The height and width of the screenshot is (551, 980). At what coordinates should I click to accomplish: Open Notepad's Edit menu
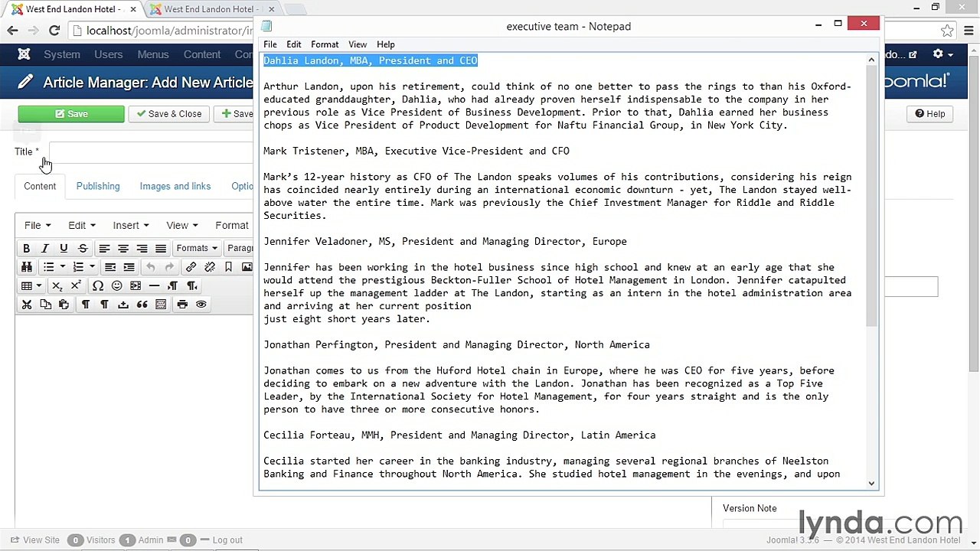click(294, 44)
